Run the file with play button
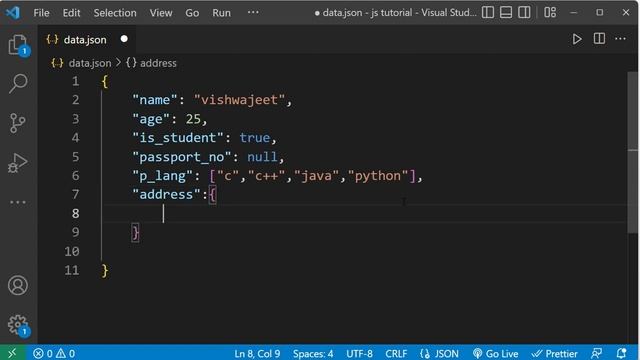The width and height of the screenshot is (640, 360). (577, 39)
